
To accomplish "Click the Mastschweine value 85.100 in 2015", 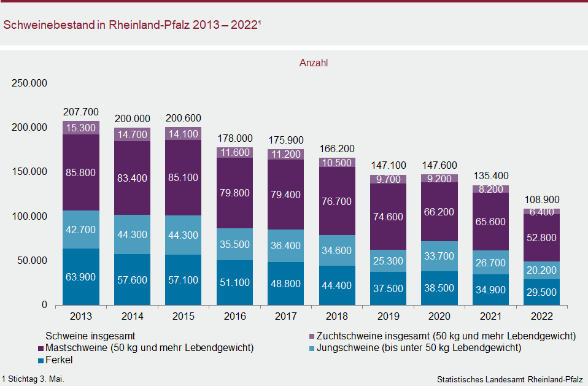I will click(183, 177).
